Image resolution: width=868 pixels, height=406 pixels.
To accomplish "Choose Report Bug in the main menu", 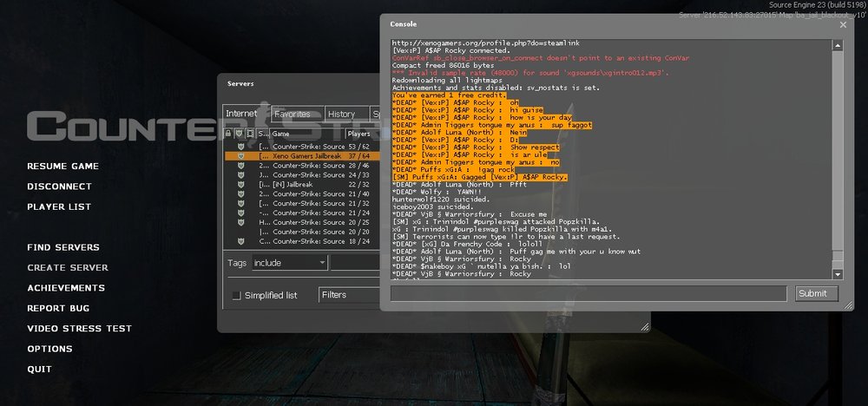I will 58,308.
